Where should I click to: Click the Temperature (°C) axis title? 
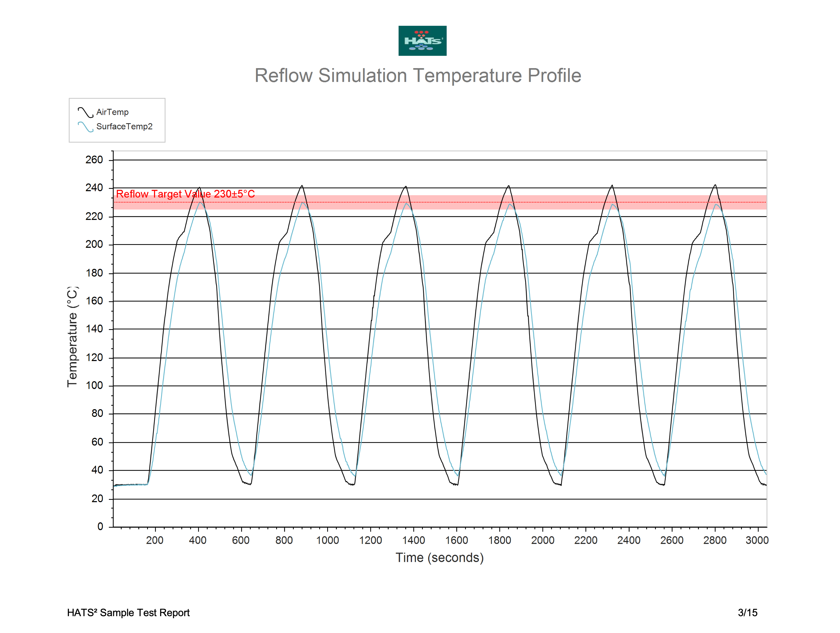click(72, 337)
